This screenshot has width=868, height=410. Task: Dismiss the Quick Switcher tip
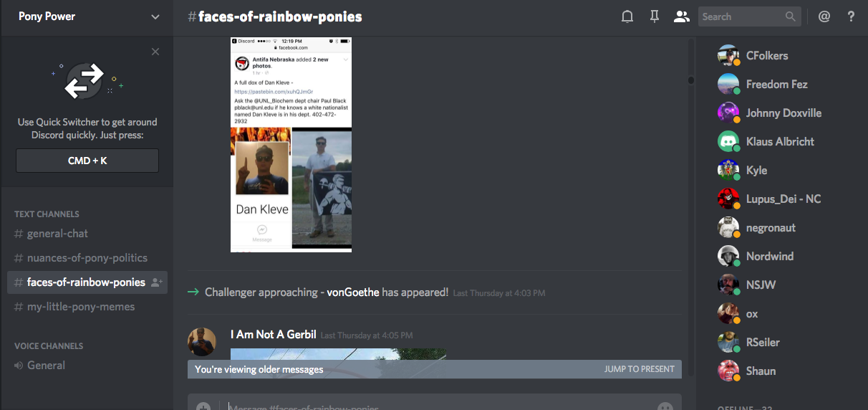click(x=155, y=52)
